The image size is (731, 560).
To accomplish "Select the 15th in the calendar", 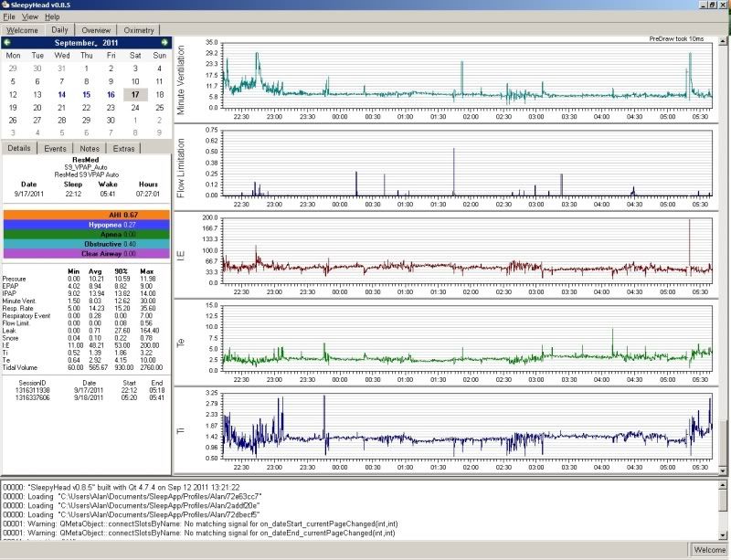I will click(86, 95).
